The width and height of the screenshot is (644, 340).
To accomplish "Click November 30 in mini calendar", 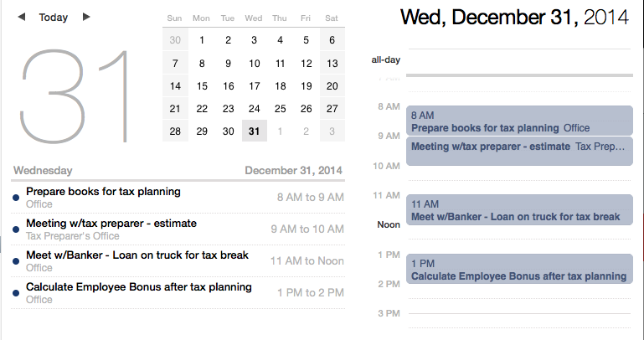I will pyautogui.click(x=175, y=40).
